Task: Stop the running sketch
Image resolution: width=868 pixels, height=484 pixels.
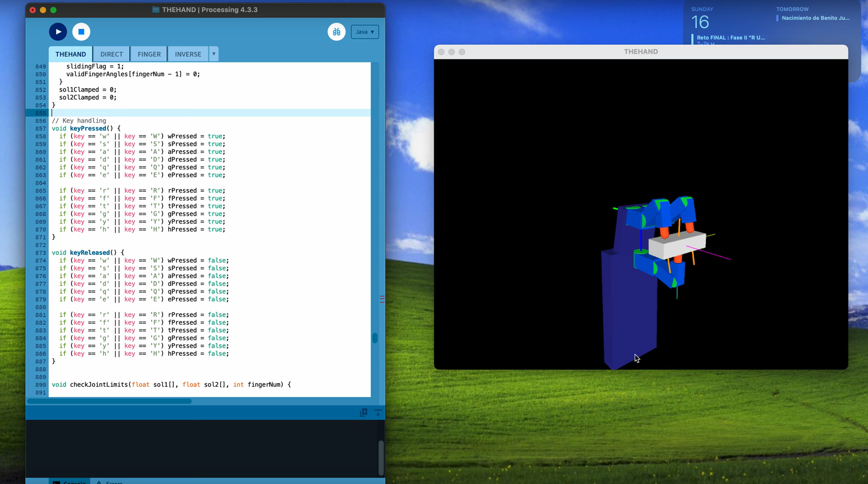Action: click(x=81, y=32)
